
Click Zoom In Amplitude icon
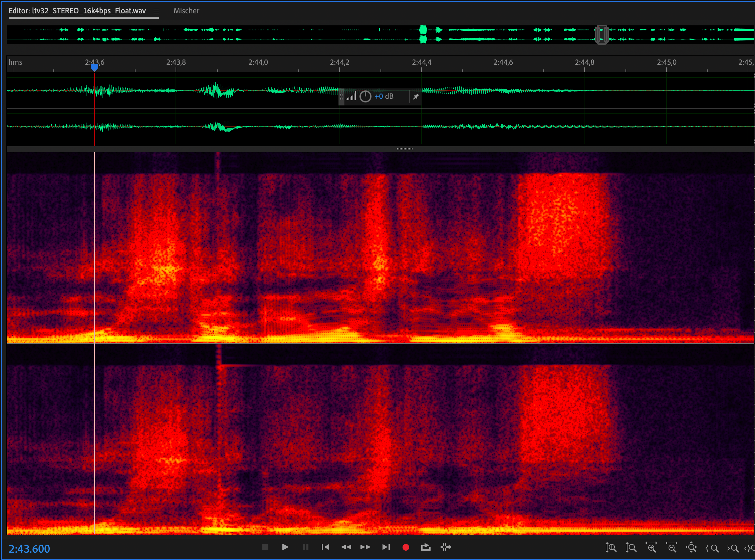coord(611,547)
